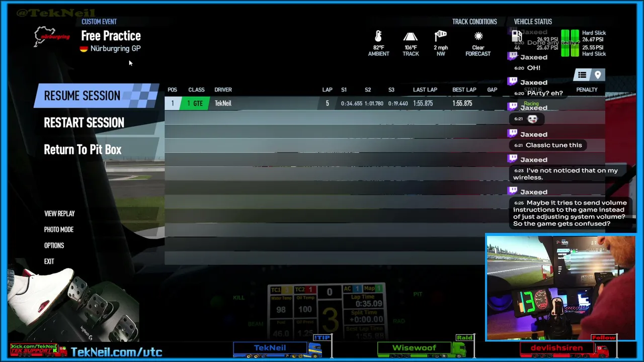Click the Twitch icon above 'Classic tune this'
The image size is (644, 362).
(513, 134)
